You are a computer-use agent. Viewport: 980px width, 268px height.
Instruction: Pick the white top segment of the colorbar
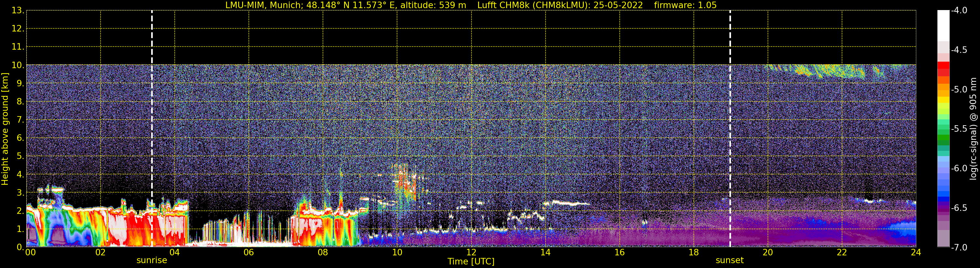[x=944, y=26]
